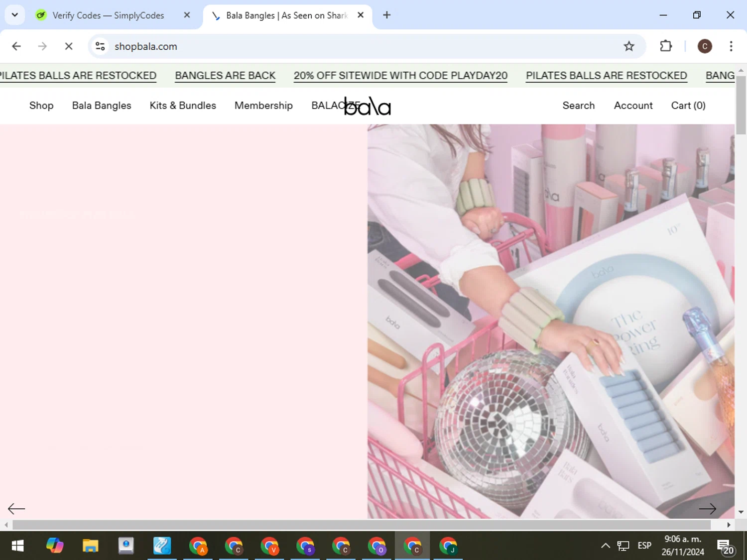Viewport: 747px width, 560px height.
Task: Open site information icon in address bar
Action: (x=100, y=46)
